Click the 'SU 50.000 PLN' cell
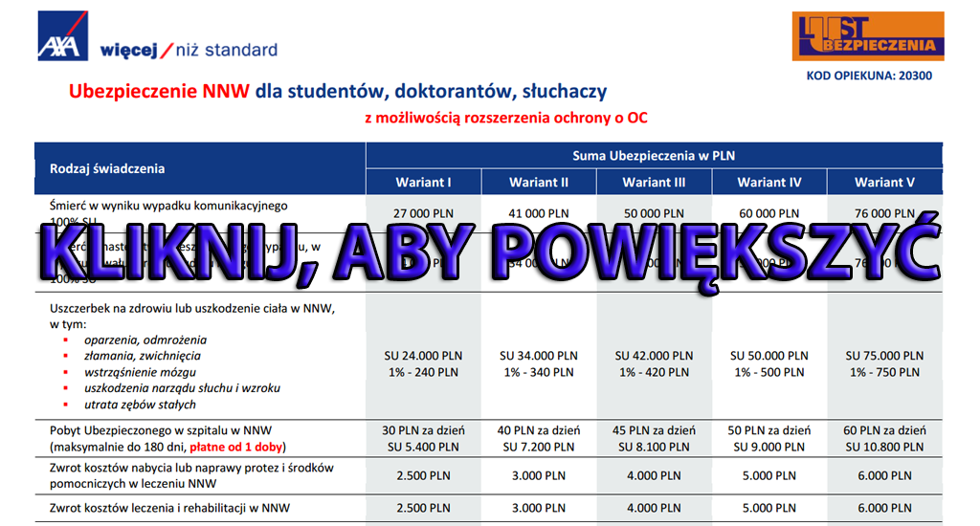 click(769, 356)
